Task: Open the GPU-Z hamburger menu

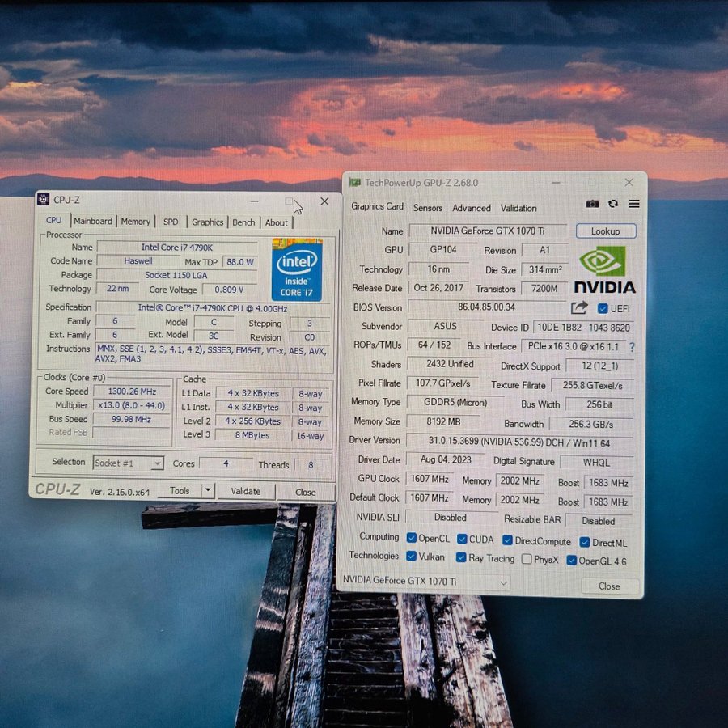Action: coord(633,205)
